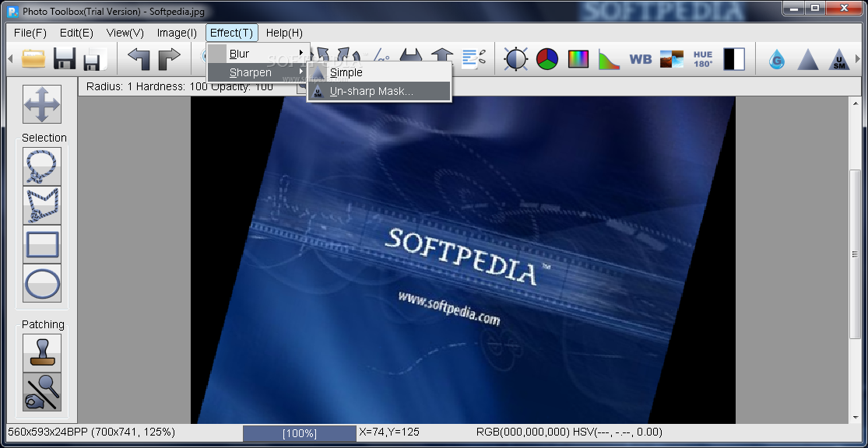Choose Un-sharp Mask... option
Viewport: 868px width, 448px height.
coord(379,91)
